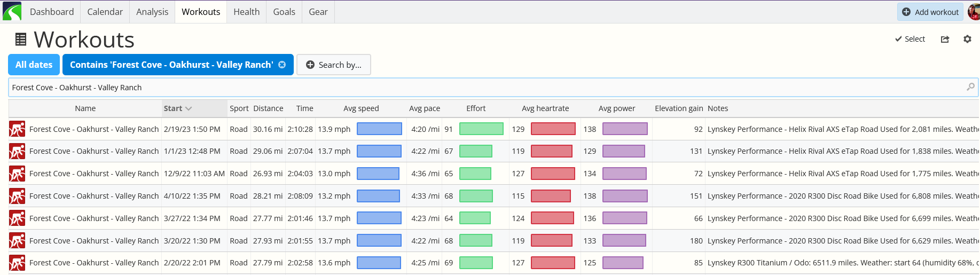
Task: Switch to the Analysis tab
Action: 152,12
